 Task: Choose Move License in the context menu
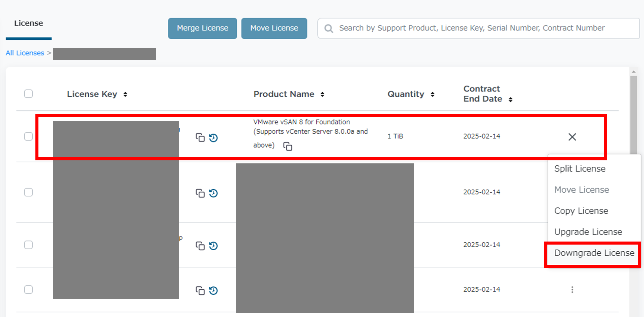pos(582,190)
